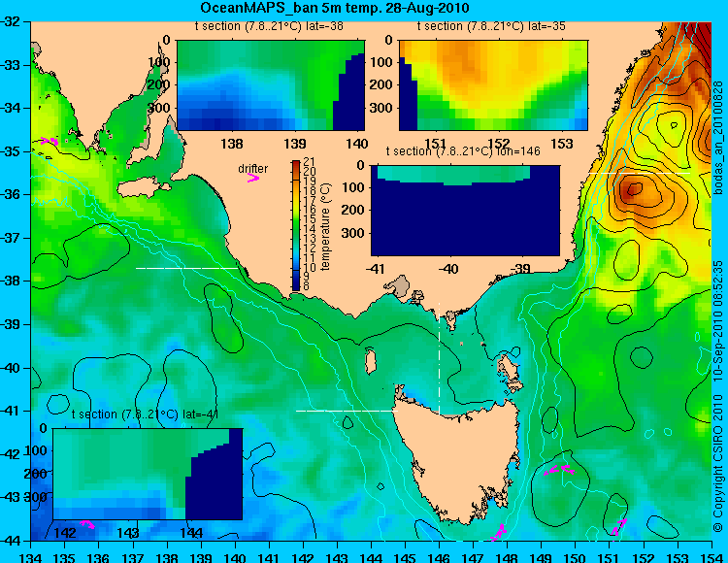Click the main map y-axis tick label -38
Image resolution: width=728 pixels, height=563 pixels.
pos(10,281)
